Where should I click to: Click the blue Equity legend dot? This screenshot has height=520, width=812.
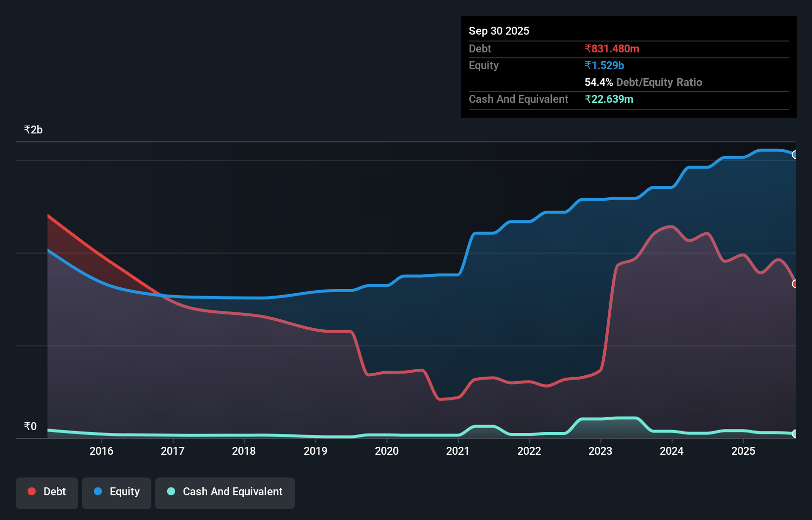tap(98, 491)
